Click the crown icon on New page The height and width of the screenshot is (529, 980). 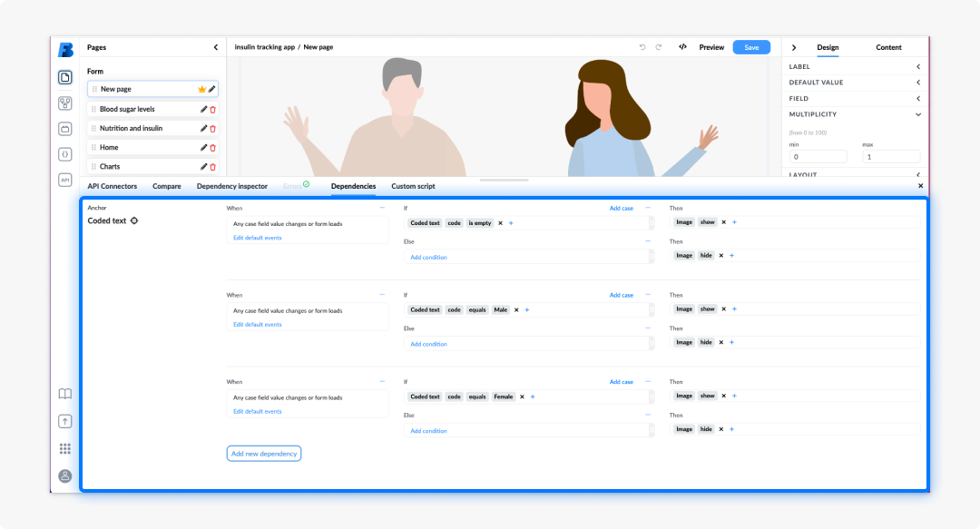[x=201, y=90]
